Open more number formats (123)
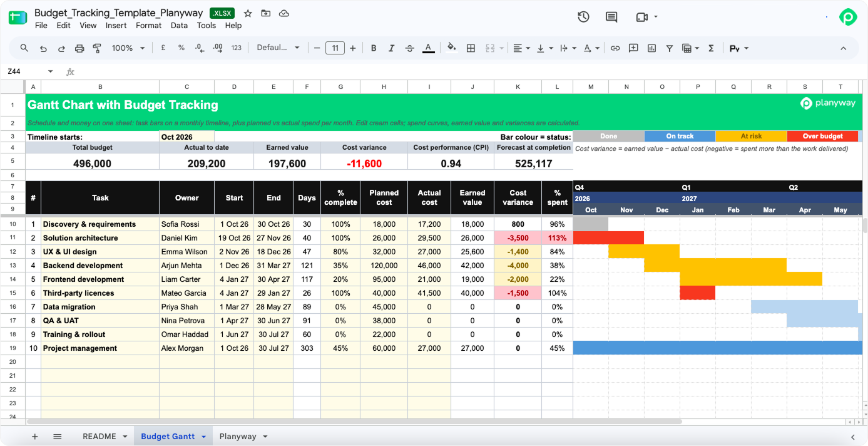This screenshot has width=868, height=446. (x=237, y=48)
